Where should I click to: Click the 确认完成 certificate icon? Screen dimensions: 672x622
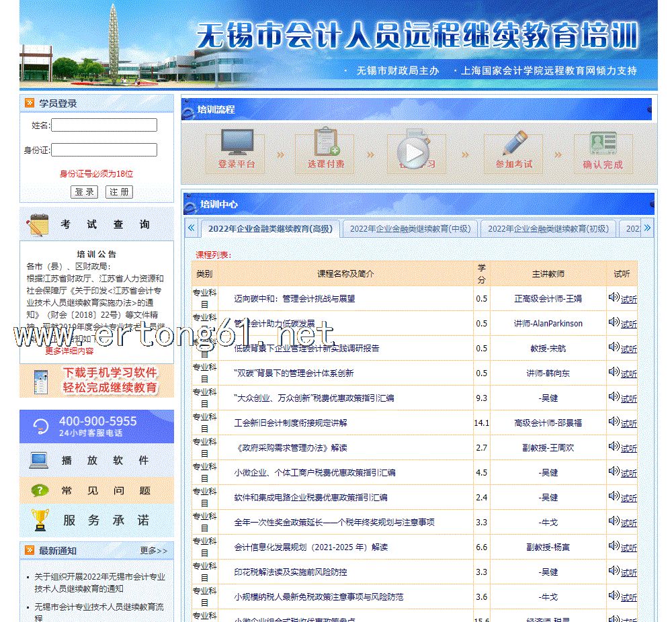click(603, 143)
